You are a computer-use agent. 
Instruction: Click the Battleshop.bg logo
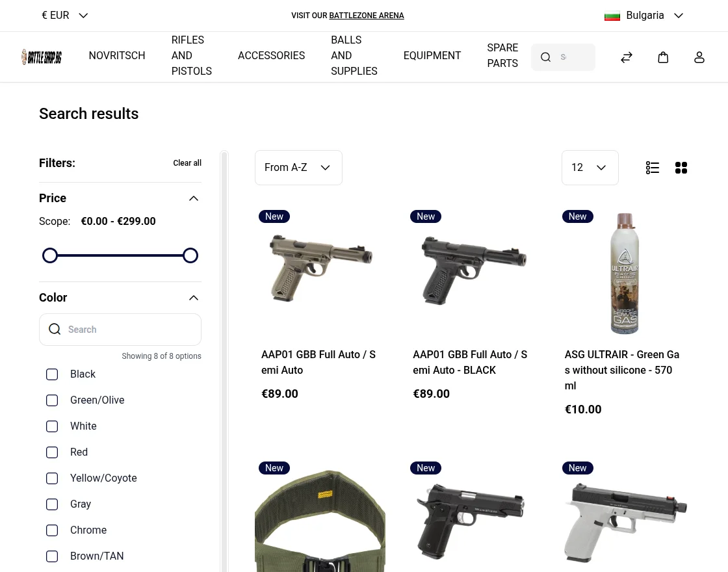[41, 57]
